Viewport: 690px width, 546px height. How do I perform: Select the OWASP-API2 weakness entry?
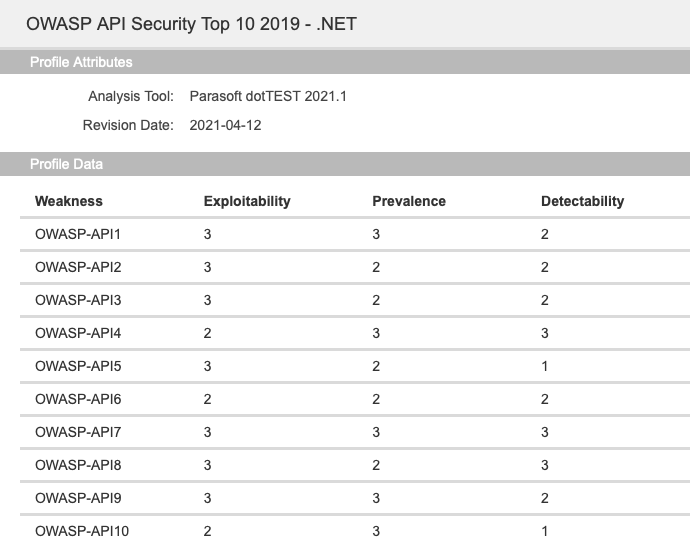click(78, 267)
